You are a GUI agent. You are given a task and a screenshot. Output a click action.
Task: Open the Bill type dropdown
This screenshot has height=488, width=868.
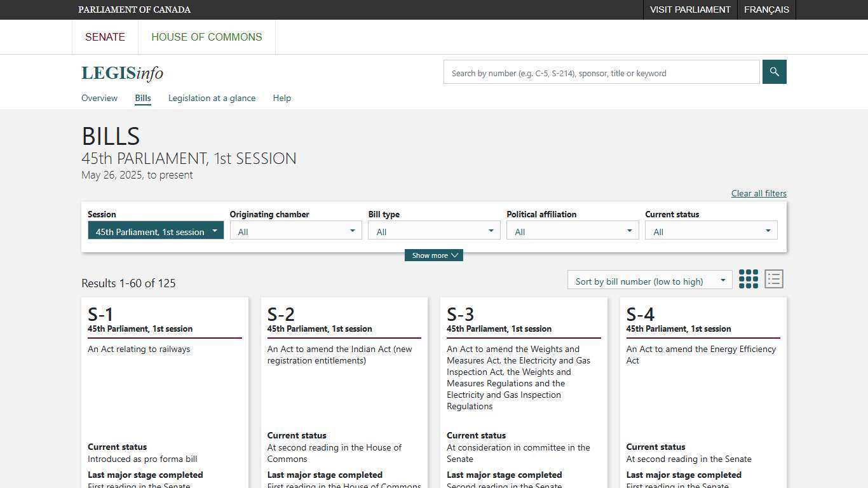coord(433,230)
